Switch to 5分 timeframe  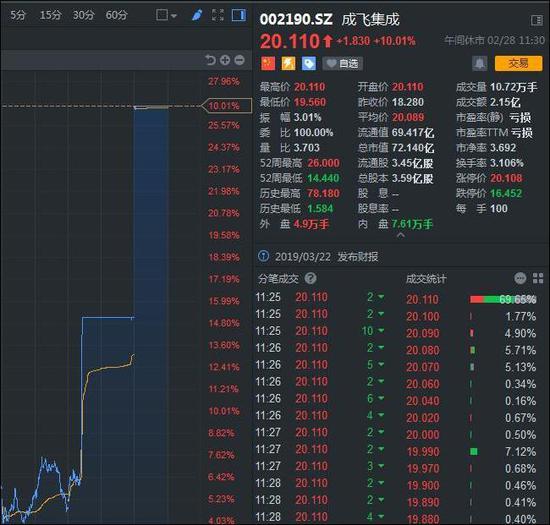pyautogui.click(x=18, y=15)
